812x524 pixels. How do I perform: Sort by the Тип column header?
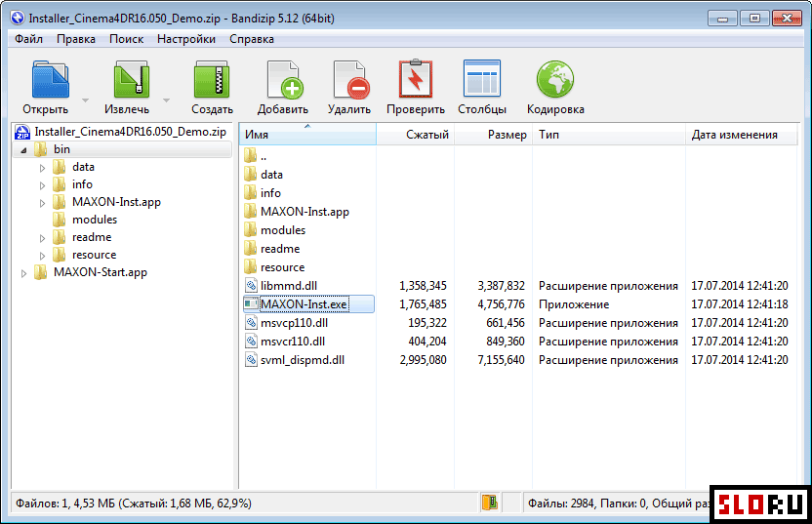click(609, 135)
